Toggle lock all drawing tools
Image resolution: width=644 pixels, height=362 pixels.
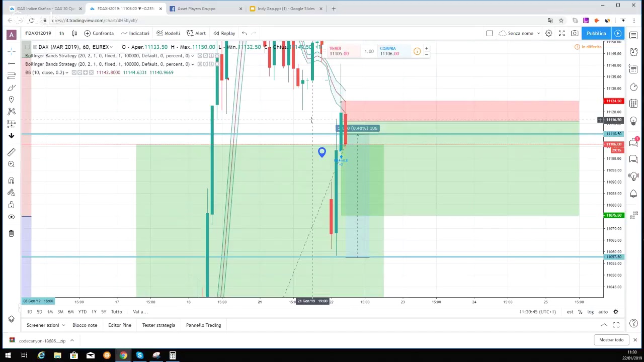pos(11,205)
